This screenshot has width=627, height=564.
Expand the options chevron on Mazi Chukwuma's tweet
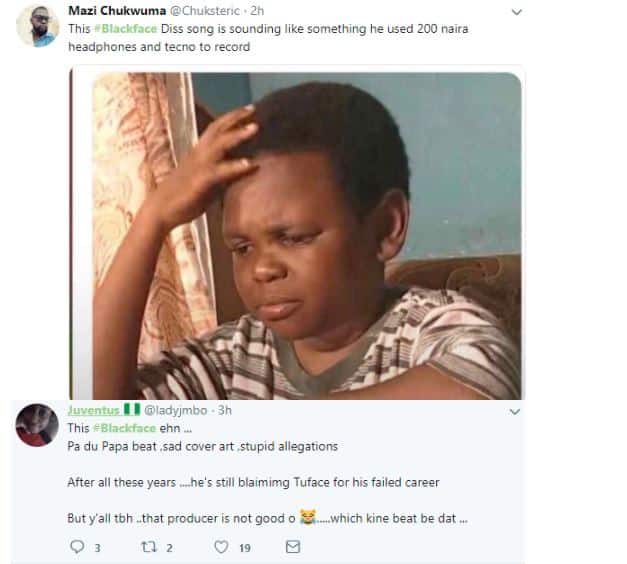click(516, 12)
